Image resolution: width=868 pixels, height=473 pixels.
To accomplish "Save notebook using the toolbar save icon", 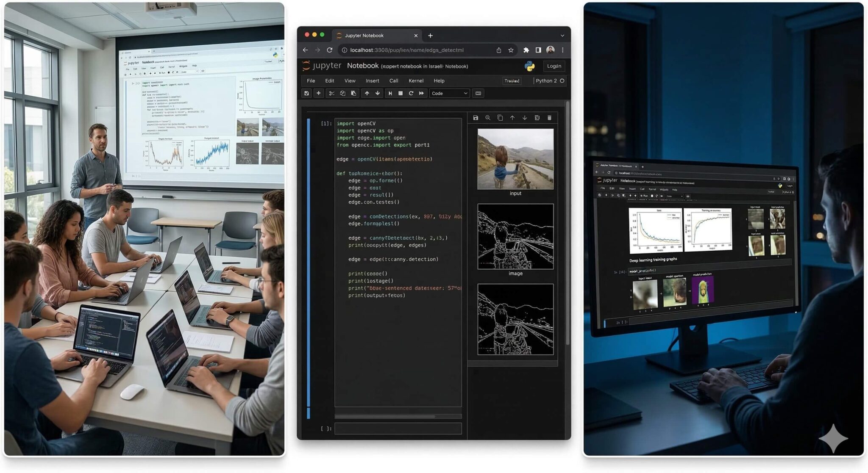I will (x=306, y=93).
